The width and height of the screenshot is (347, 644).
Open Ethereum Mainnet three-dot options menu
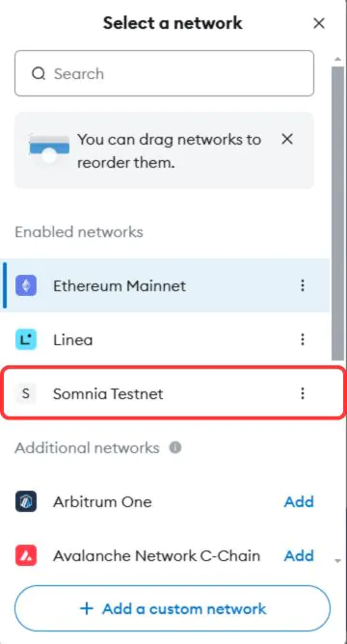tap(303, 285)
